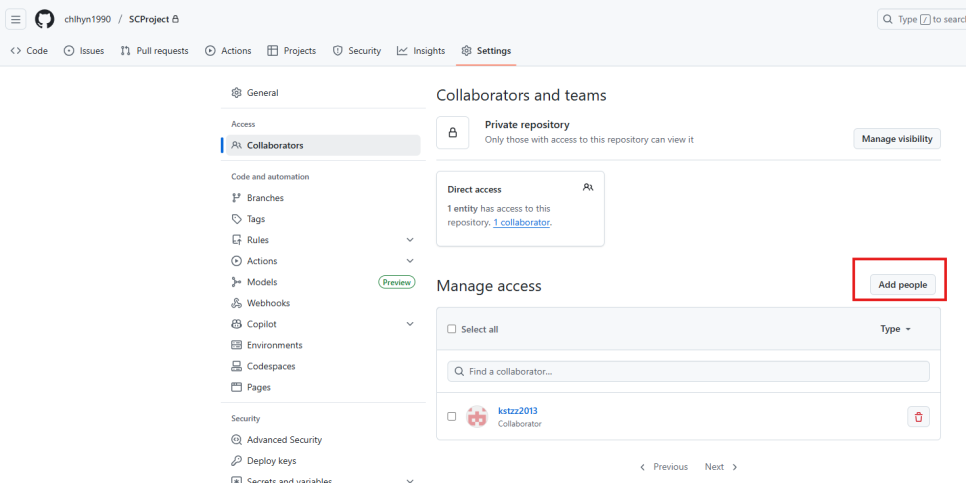Click the Type / to search box
966x483 pixels.
922,19
